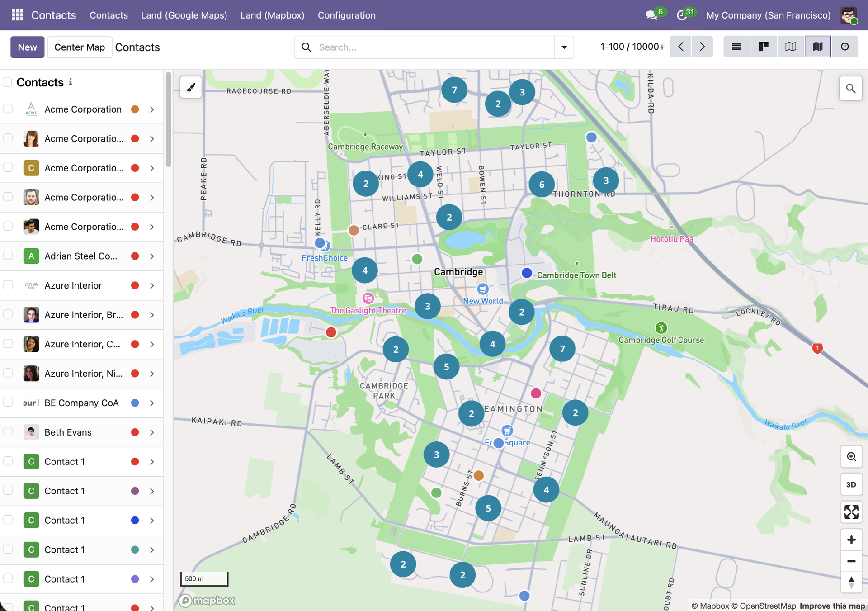This screenshot has height=611, width=868.
Task: Click the user avatar in top bar
Action: click(849, 15)
